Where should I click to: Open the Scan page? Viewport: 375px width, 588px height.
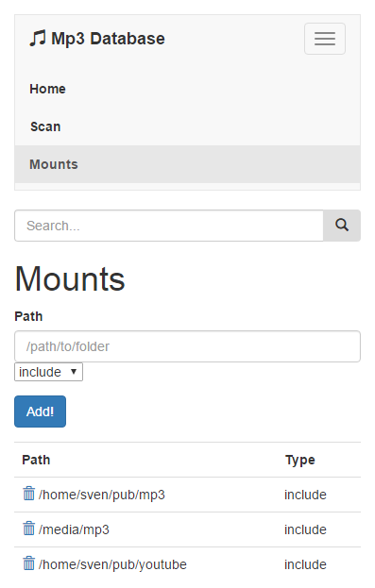coord(45,126)
